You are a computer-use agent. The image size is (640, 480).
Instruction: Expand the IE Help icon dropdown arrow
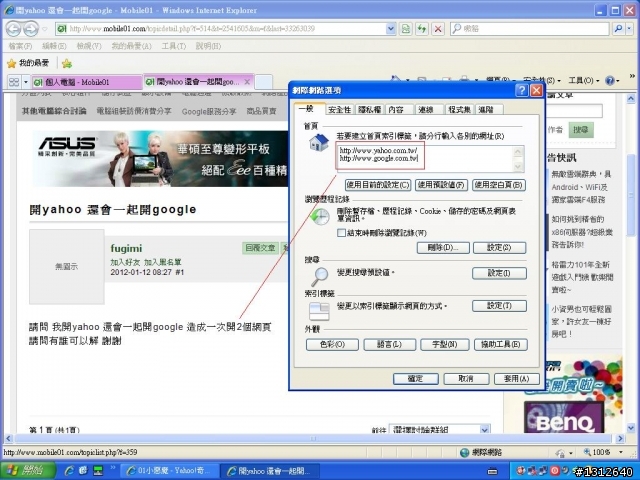618,81
